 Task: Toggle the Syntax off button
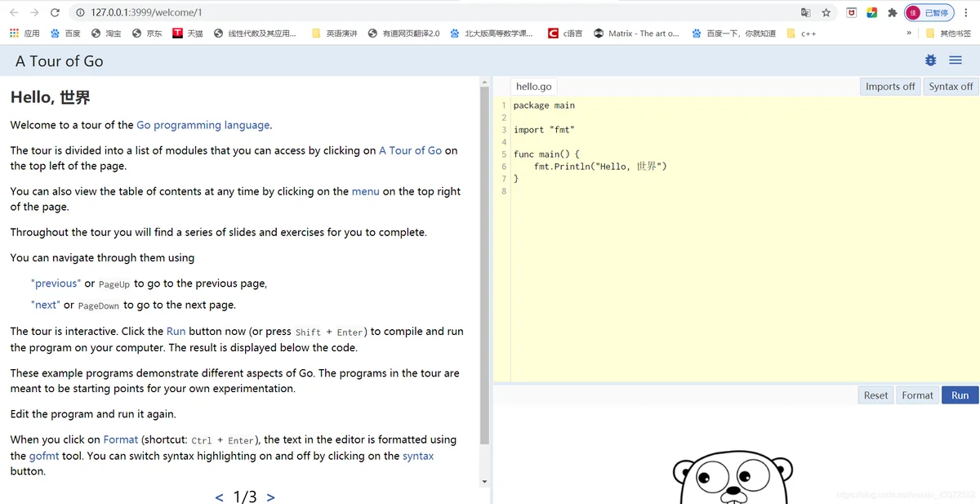[x=951, y=87]
